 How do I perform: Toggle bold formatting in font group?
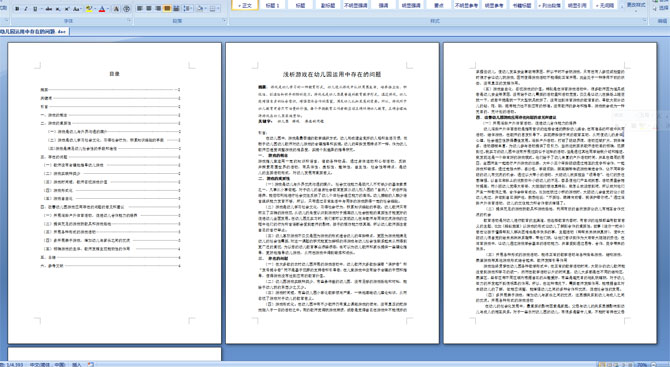[x=17, y=9]
